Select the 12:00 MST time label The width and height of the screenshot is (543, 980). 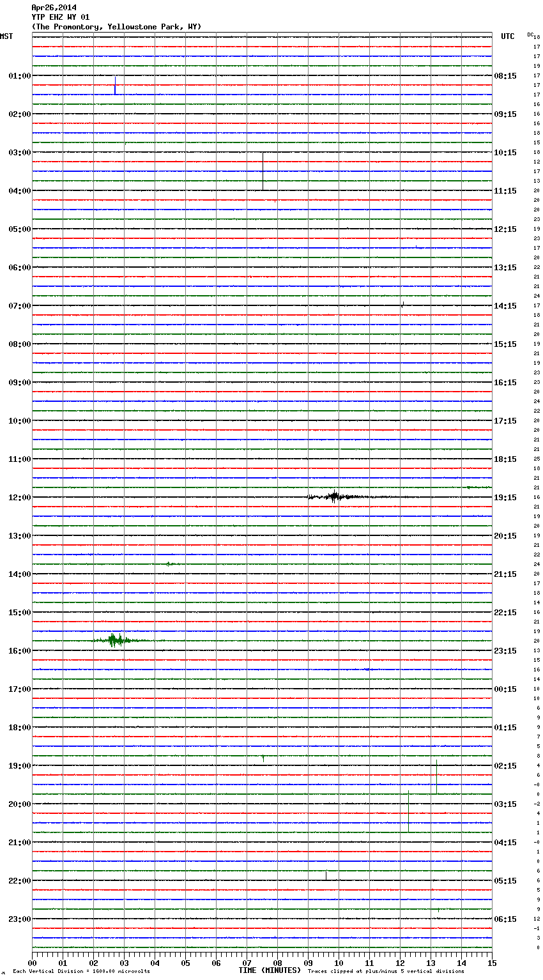tap(19, 498)
